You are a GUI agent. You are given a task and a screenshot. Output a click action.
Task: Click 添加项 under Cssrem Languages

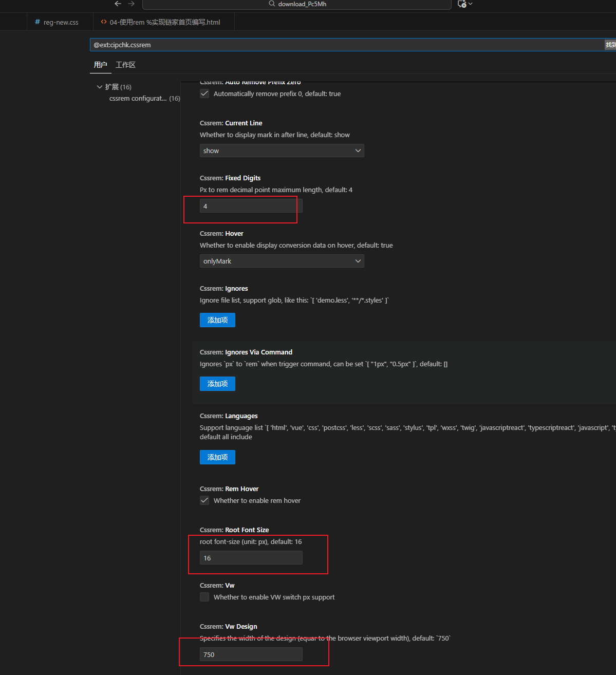(217, 457)
